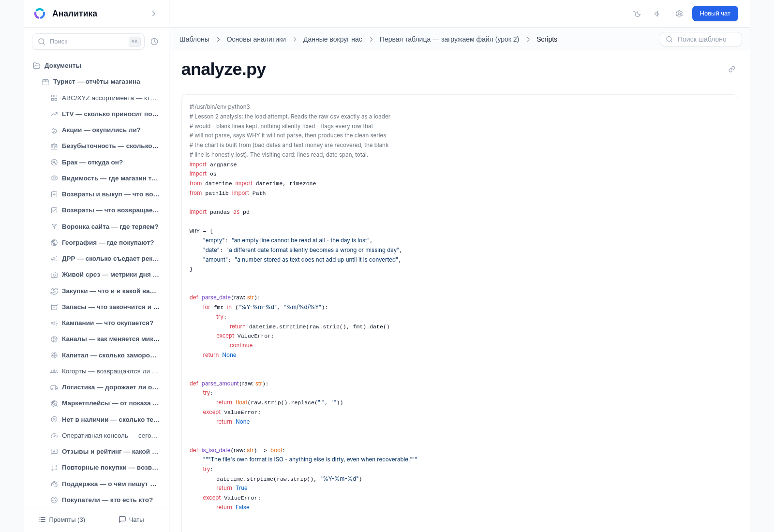Open Повторные покупки document
The width and height of the screenshot is (774, 532).
coord(110,468)
